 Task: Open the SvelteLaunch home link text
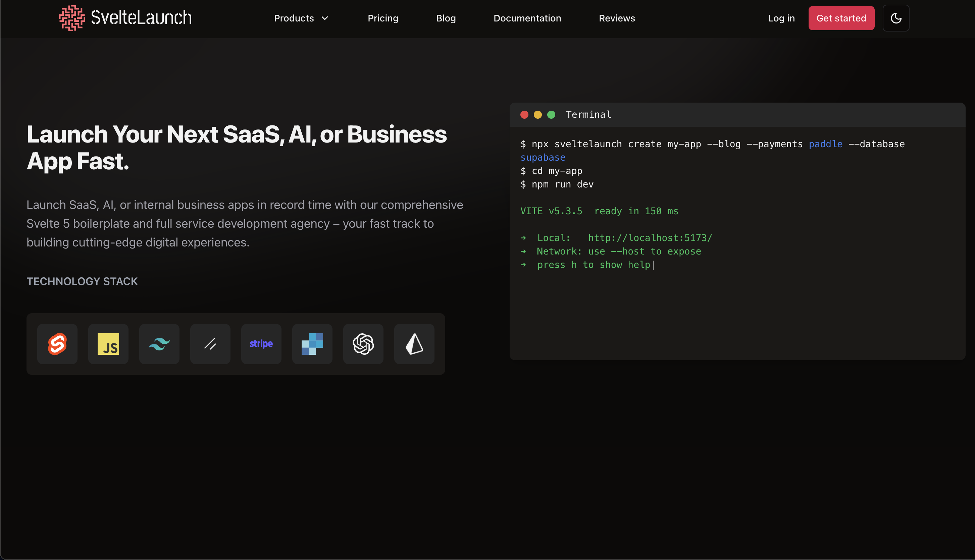click(x=141, y=18)
